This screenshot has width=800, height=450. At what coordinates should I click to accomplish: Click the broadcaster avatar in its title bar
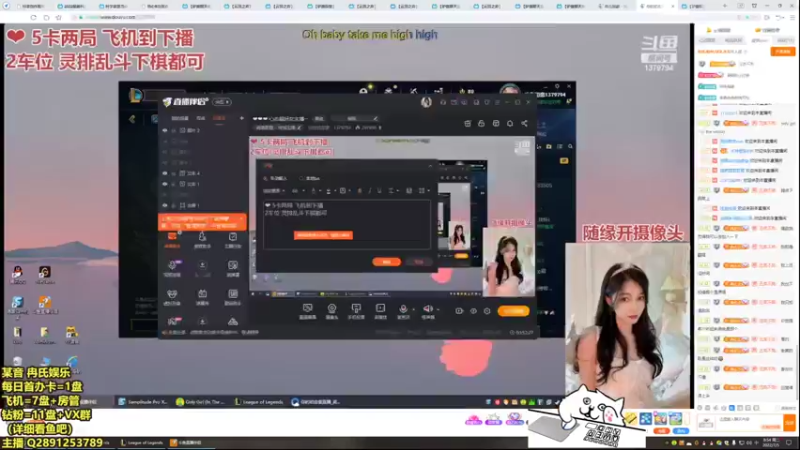coord(426,102)
